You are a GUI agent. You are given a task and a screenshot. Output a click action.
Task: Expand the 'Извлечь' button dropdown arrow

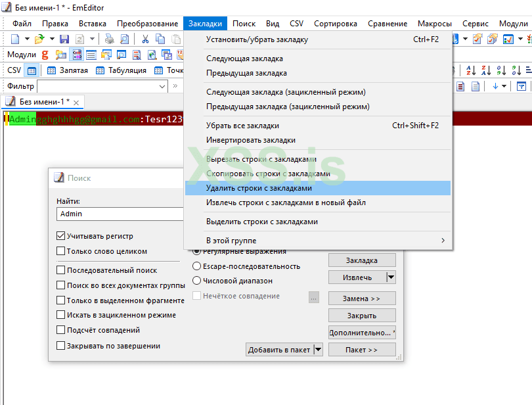391,277
